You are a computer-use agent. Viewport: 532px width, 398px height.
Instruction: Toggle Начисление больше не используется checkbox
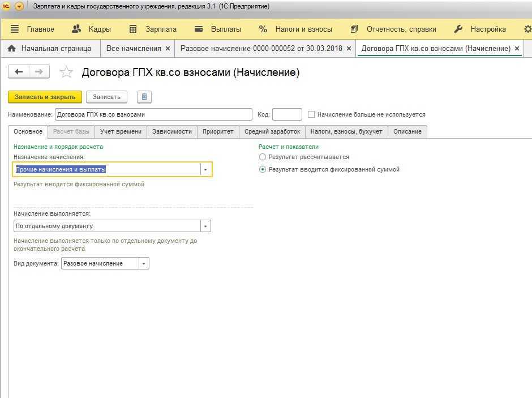click(x=311, y=114)
